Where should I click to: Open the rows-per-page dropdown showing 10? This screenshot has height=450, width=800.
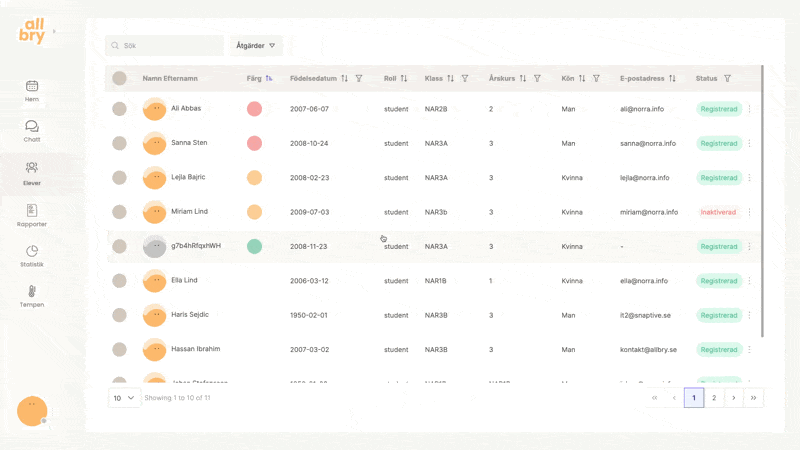coord(124,398)
